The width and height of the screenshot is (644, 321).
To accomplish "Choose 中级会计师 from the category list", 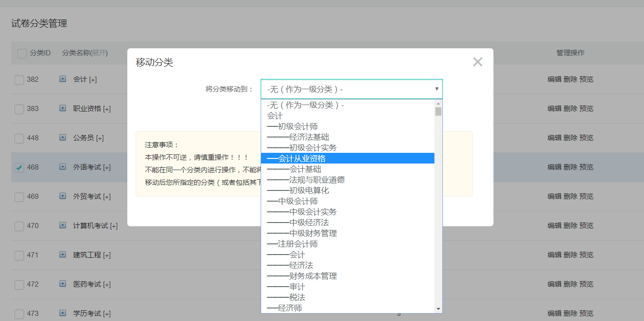I will coord(292,201).
